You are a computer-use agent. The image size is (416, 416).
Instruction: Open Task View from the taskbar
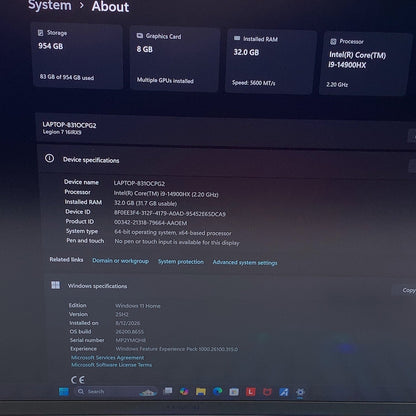[168, 391]
